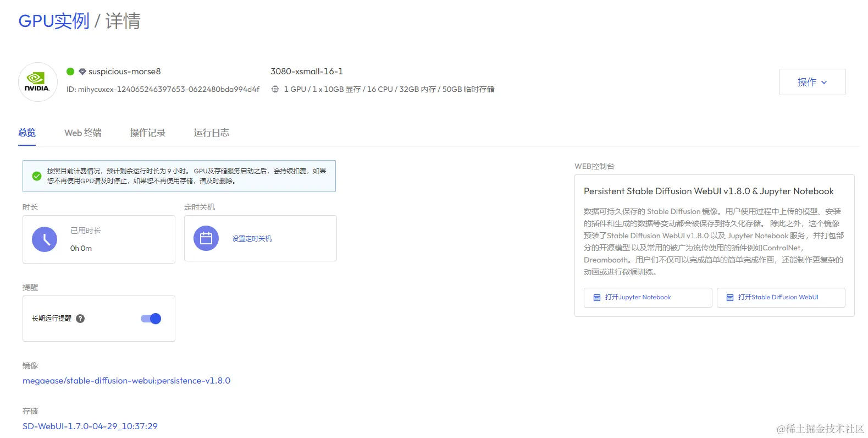Click the diamond icon beside suspicious-morse8
This screenshot has width=868, height=438.
point(82,72)
